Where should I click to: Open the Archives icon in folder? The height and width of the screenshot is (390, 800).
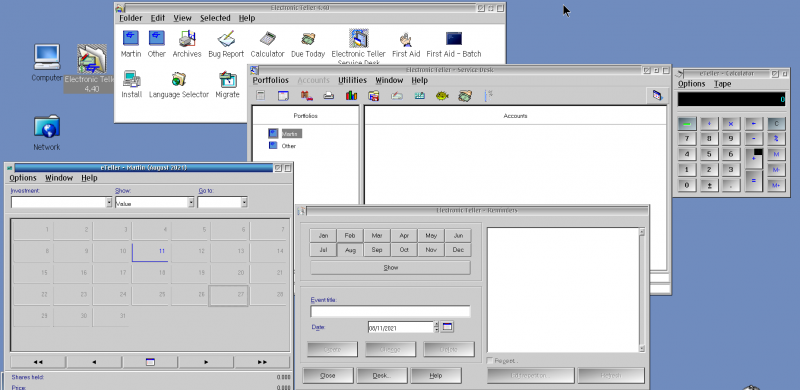[187, 44]
